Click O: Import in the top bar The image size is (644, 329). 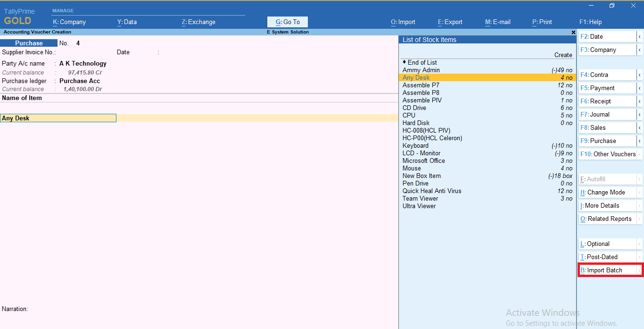403,22
